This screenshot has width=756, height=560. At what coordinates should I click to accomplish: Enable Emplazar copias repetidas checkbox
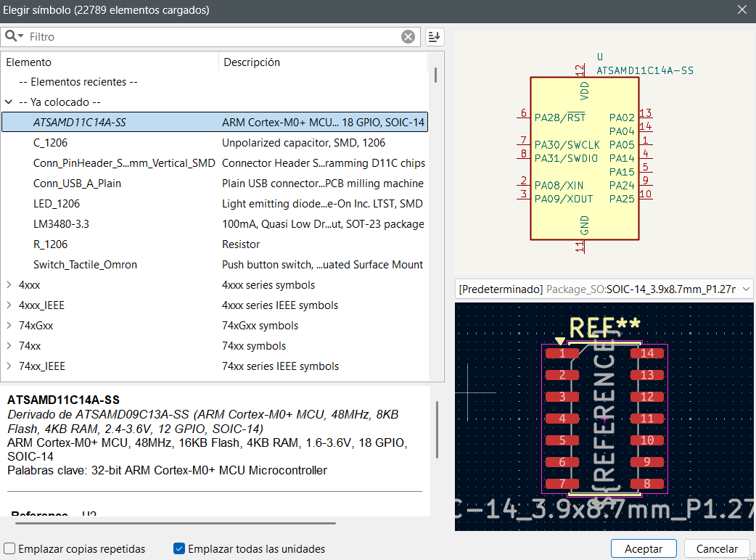pyautogui.click(x=9, y=549)
